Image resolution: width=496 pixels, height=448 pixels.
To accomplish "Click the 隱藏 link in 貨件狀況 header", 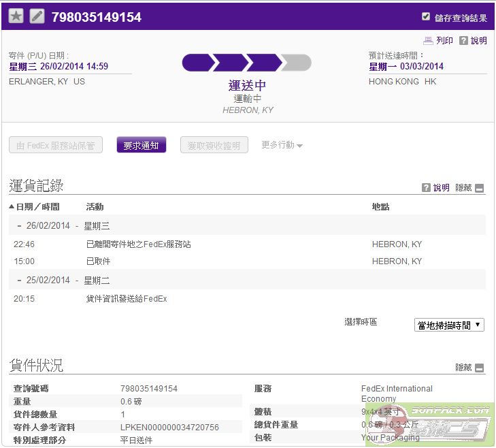I will click(x=463, y=368).
